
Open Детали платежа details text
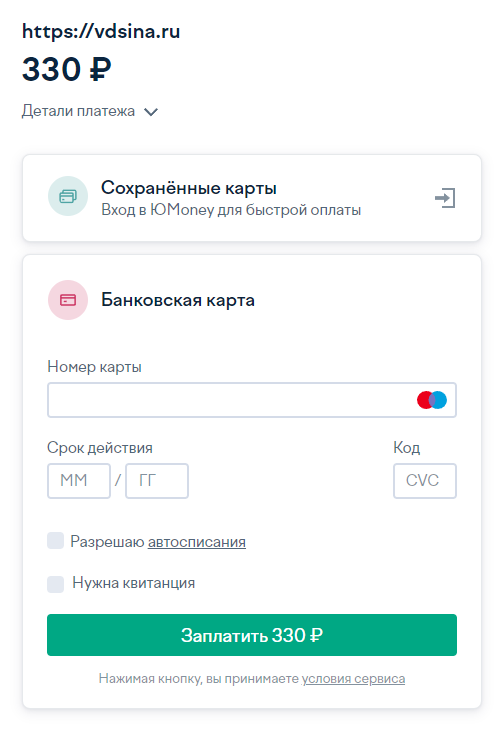[78, 111]
